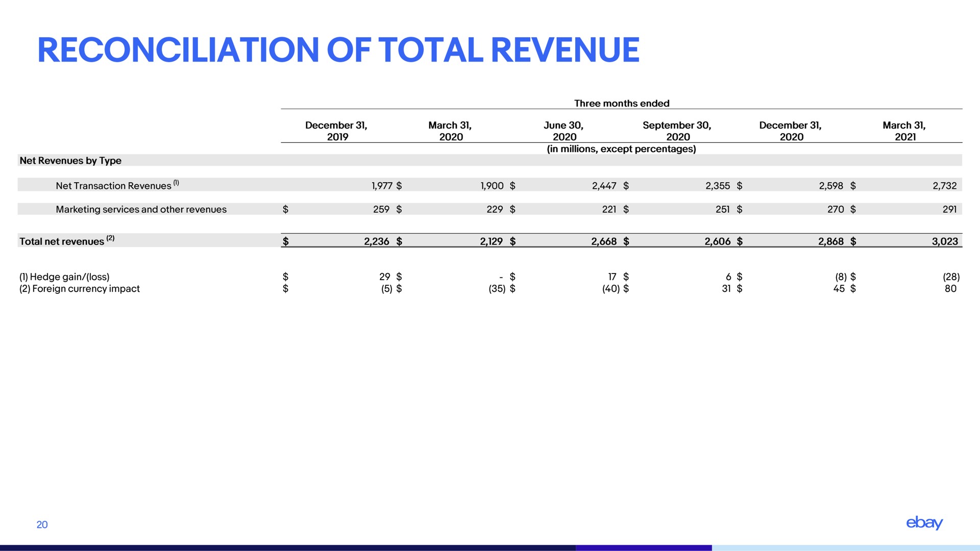Screen dimensions: 980x551
Task: Click total net revenues value 3,023
Action: point(945,241)
